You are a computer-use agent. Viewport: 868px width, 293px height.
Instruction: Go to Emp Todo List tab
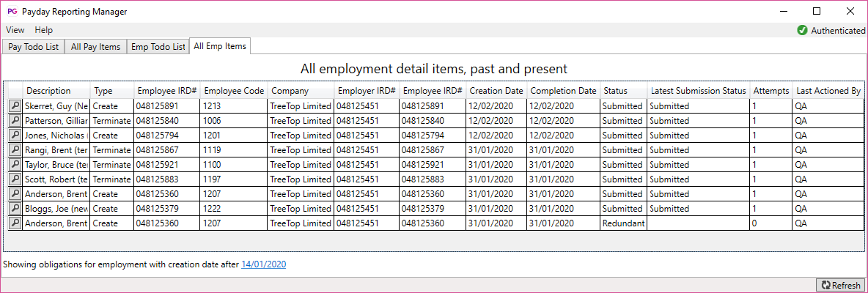[158, 47]
